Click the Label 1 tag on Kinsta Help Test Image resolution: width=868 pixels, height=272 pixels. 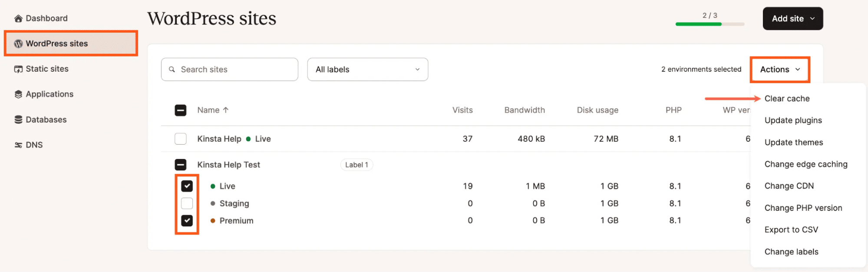point(356,165)
